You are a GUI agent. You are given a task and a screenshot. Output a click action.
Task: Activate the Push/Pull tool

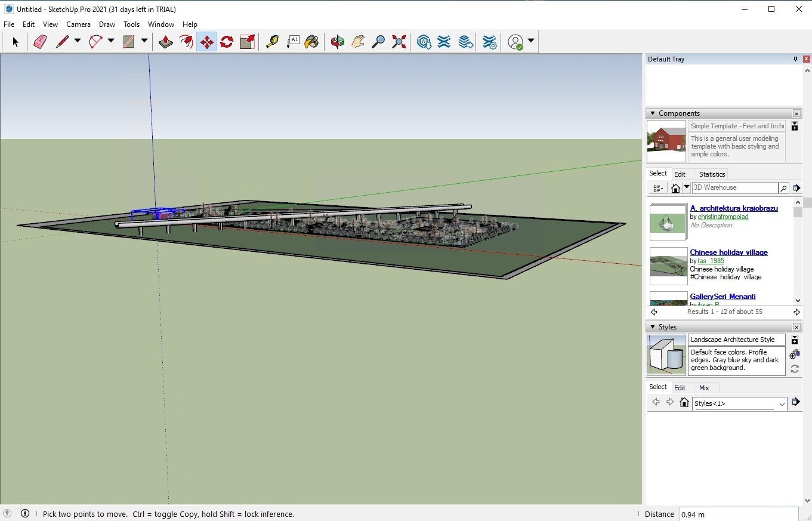[166, 42]
